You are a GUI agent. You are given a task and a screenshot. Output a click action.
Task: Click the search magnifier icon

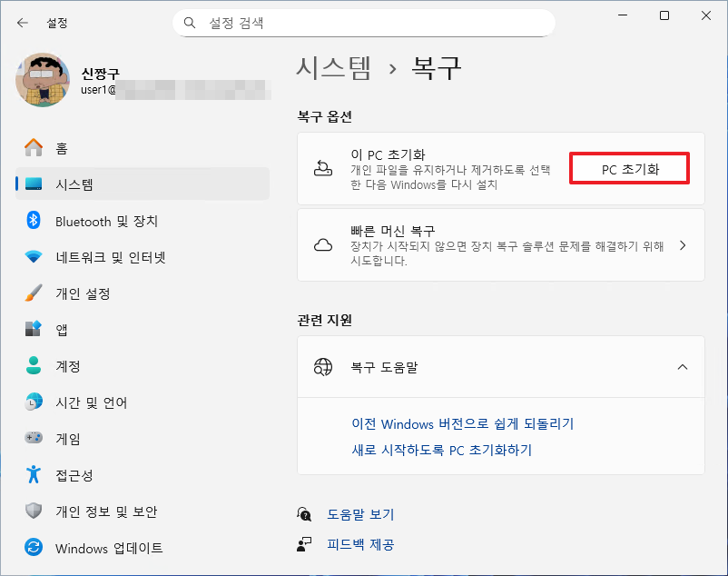tap(190, 23)
